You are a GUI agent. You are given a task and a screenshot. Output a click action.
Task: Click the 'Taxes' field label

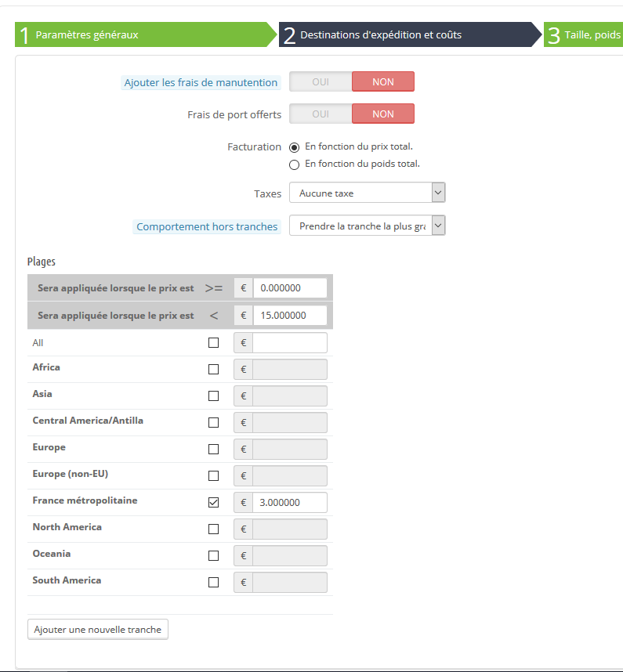[267, 193]
